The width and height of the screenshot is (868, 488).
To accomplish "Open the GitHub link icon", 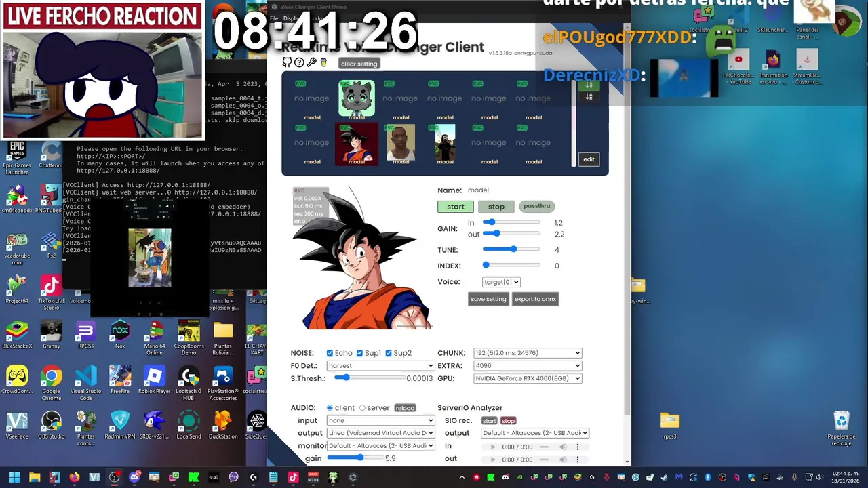I will pyautogui.click(x=287, y=62).
